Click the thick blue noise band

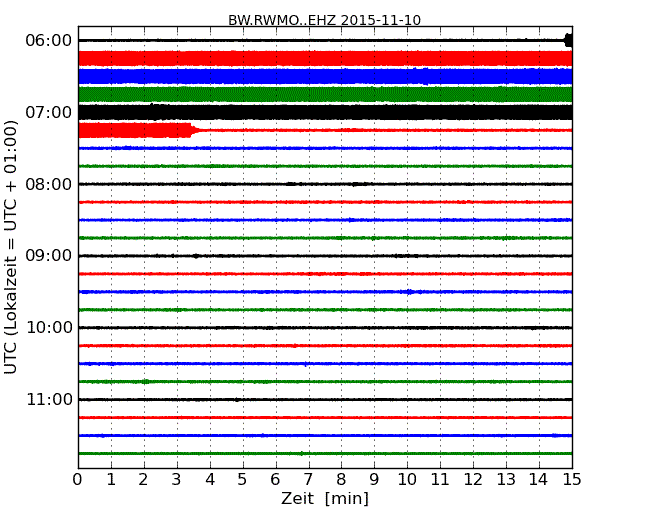coord(325,77)
